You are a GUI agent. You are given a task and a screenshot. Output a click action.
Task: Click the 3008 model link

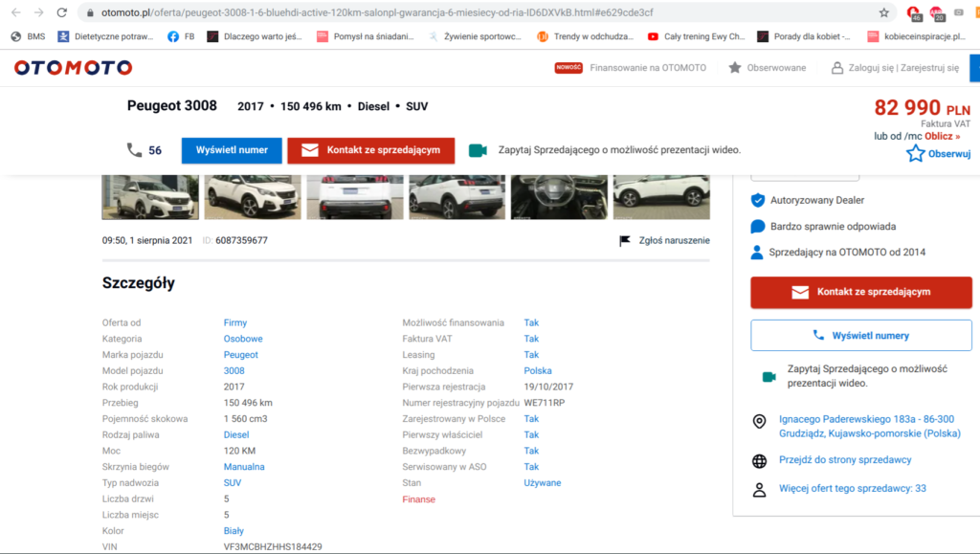234,371
